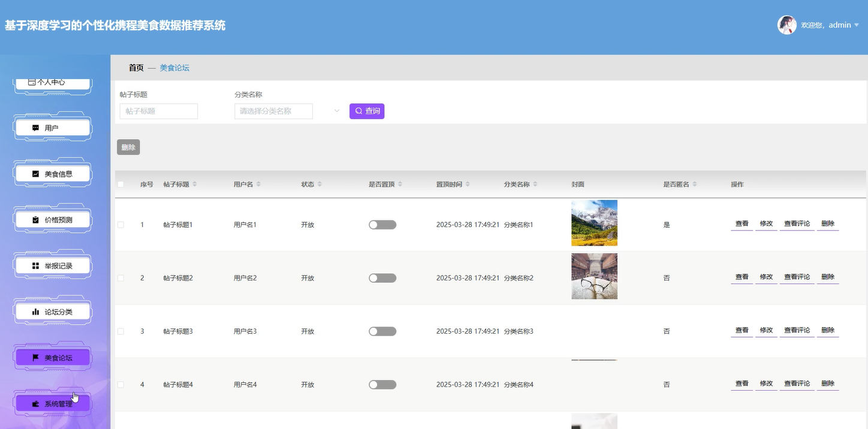Click the gray 删除 batch button

(128, 147)
